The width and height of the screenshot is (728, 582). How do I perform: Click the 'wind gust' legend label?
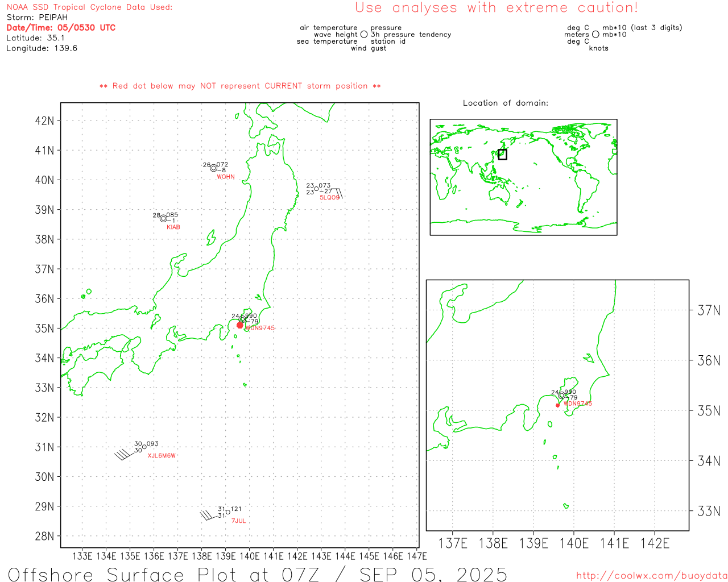coord(369,48)
